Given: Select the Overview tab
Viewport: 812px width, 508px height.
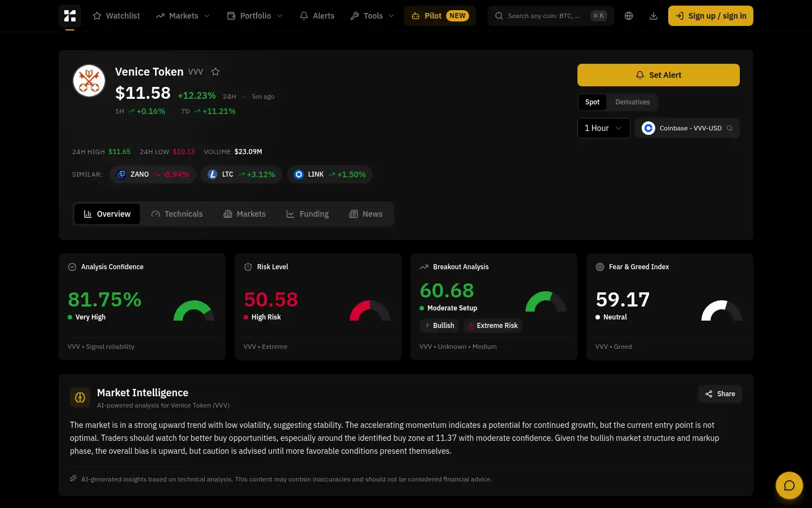Looking at the screenshot, I should point(107,214).
